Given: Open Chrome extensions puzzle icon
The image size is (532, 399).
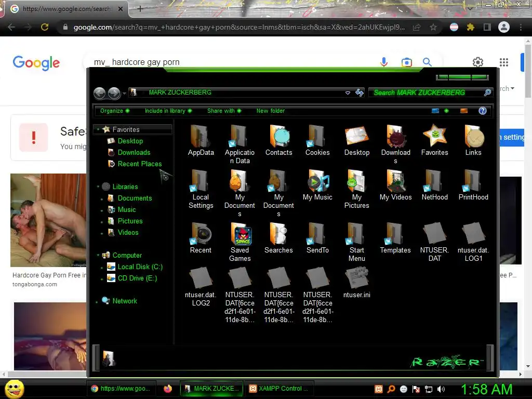Looking at the screenshot, I should point(470,27).
